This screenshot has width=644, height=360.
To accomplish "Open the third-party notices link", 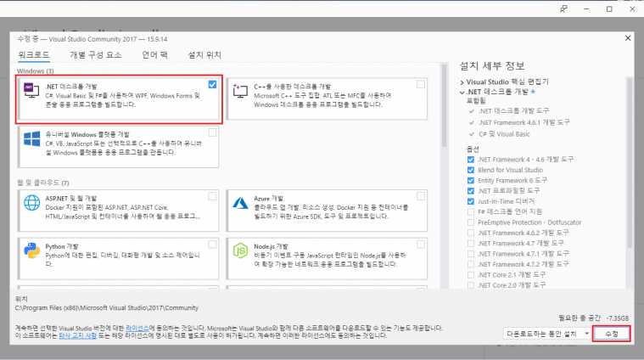I will point(77,335).
